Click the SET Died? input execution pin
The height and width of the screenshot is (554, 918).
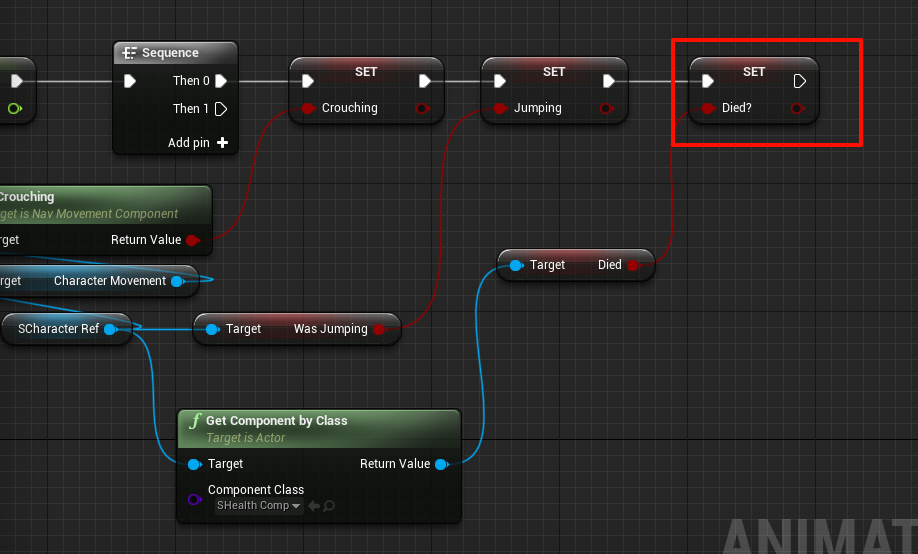point(708,81)
